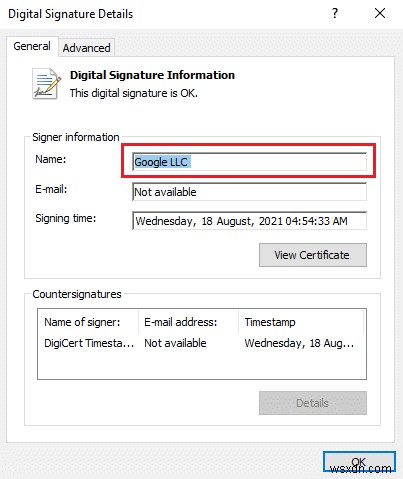The height and width of the screenshot is (479, 403).
Task: Select the General tab
Action: 32,46
